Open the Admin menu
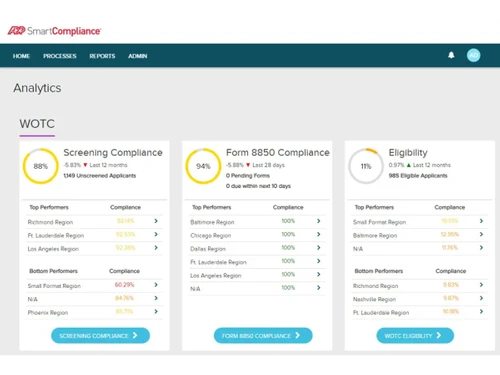This screenshot has width=500, height=375. 138,56
